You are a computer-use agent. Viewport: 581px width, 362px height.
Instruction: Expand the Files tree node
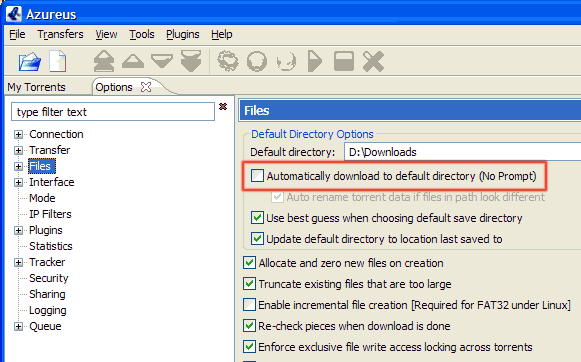coord(18,166)
